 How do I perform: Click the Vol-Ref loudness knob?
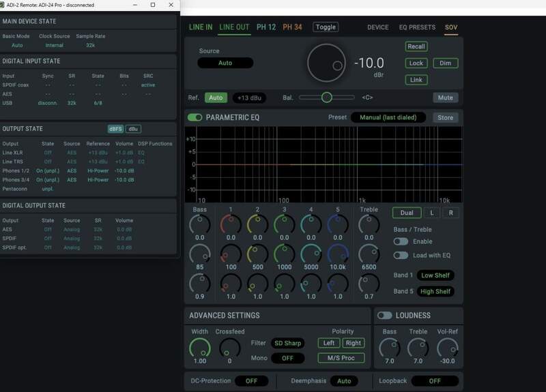[447, 348]
